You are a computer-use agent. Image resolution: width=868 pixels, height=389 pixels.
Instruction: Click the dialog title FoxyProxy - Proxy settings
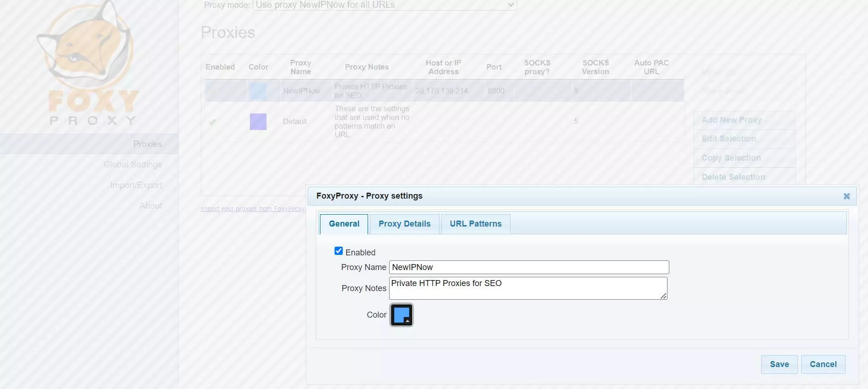pyautogui.click(x=369, y=196)
